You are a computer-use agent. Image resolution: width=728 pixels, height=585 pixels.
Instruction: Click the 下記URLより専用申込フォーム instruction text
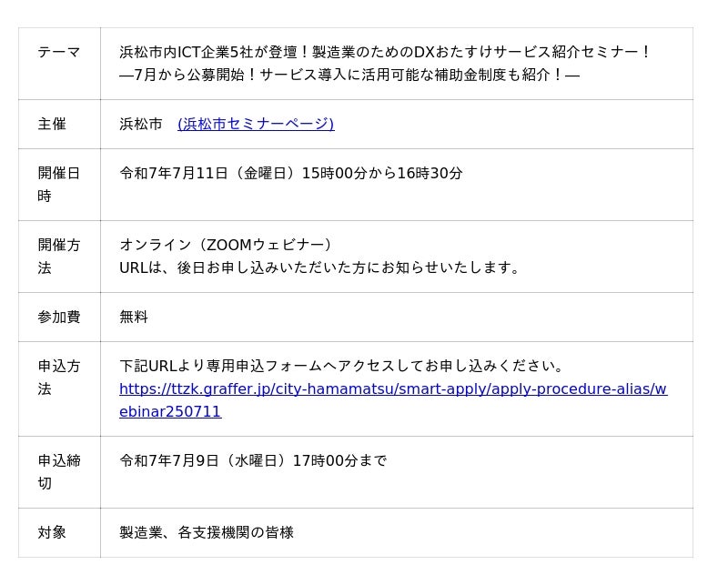click(341, 366)
